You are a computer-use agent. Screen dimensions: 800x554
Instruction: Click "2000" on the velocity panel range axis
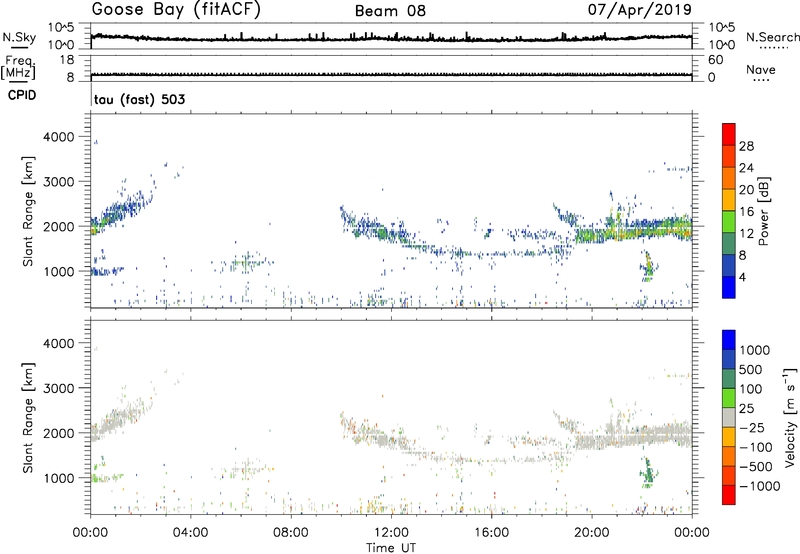[x=59, y=433]
